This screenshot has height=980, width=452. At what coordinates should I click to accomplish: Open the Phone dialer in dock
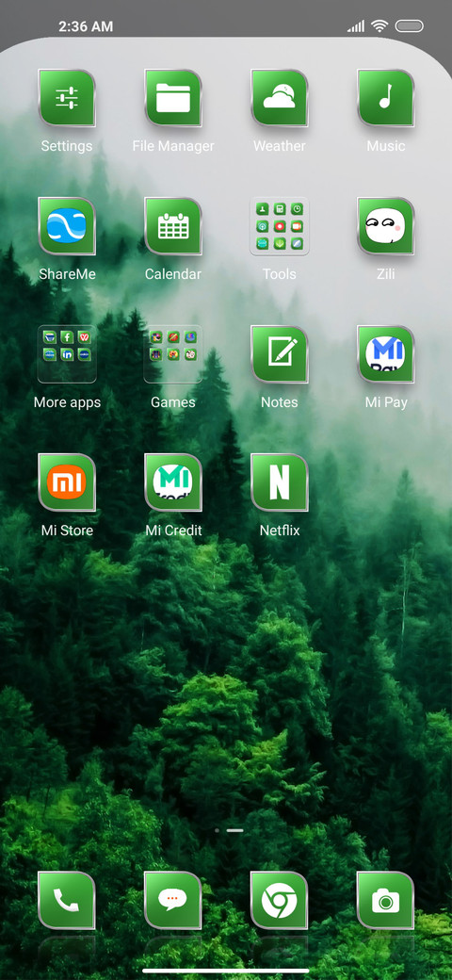click(x=67, y=901)
